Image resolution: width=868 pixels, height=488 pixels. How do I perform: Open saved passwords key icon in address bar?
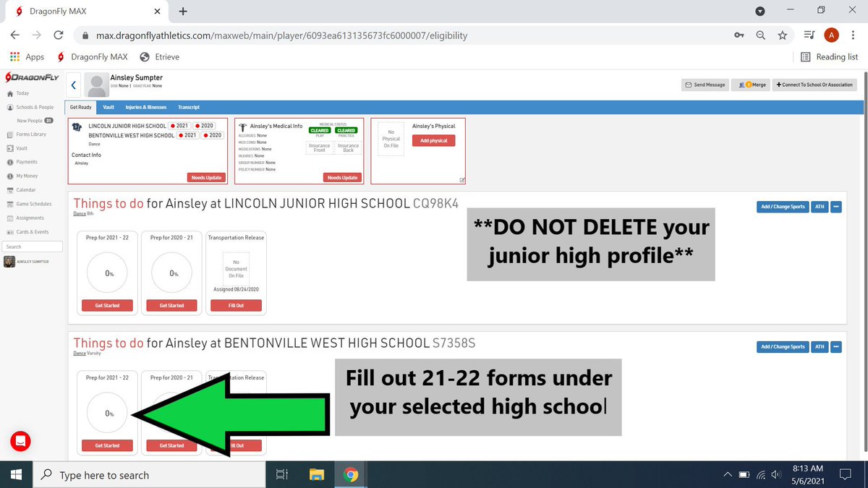[x=739, y=35]
